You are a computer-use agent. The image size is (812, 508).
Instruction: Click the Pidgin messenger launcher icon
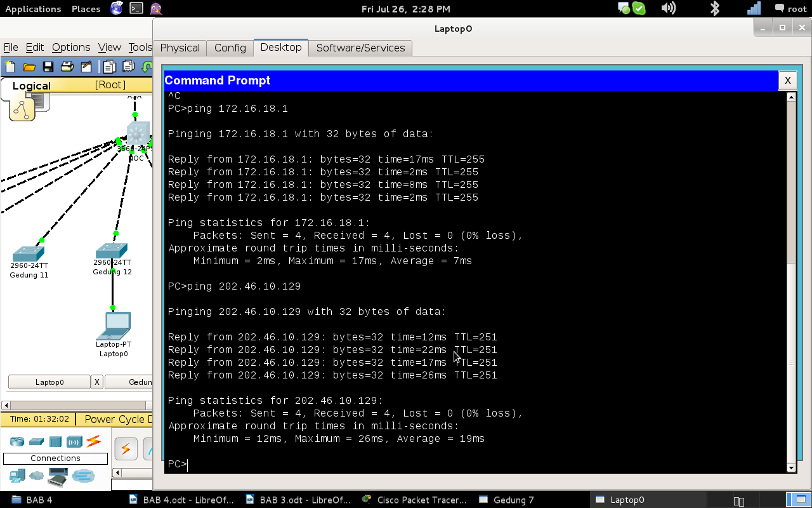(156, 8)
